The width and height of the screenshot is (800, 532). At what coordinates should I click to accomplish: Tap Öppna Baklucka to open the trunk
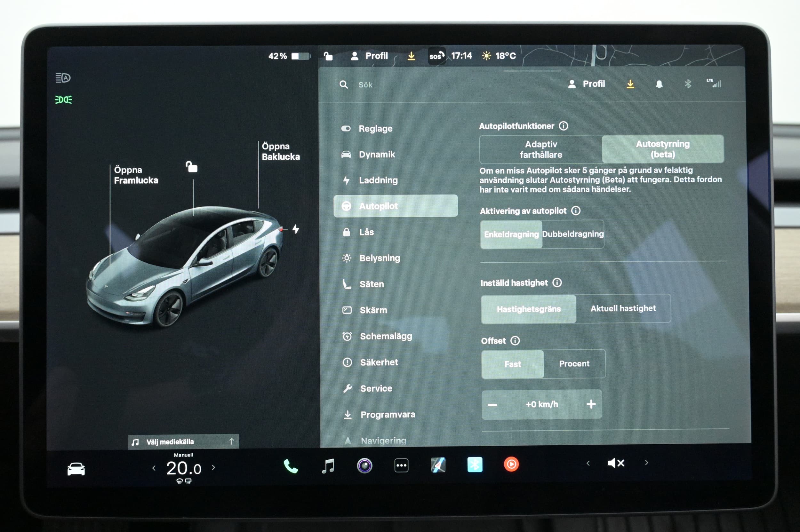pyautogui.click(x=280, y=151)
